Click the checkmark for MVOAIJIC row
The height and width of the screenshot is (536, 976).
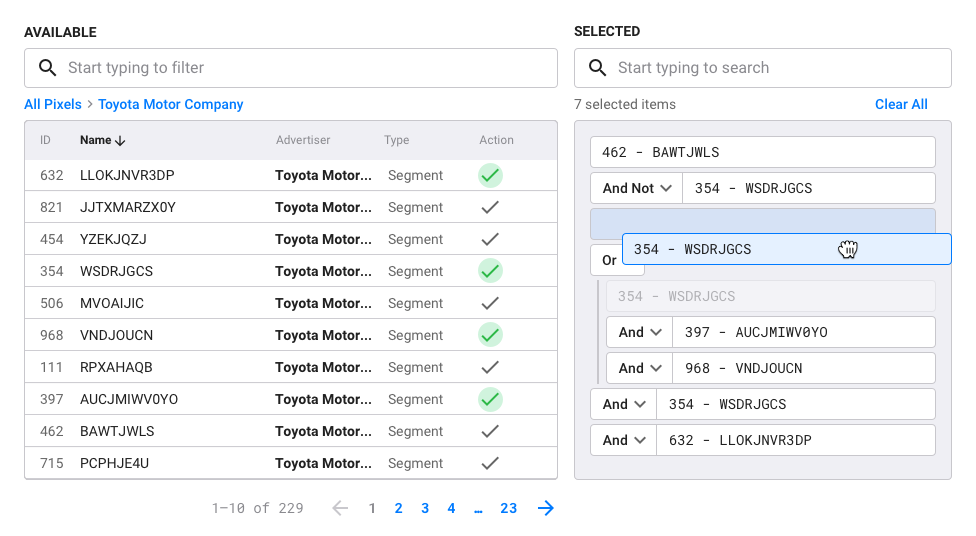pos(490,303)
